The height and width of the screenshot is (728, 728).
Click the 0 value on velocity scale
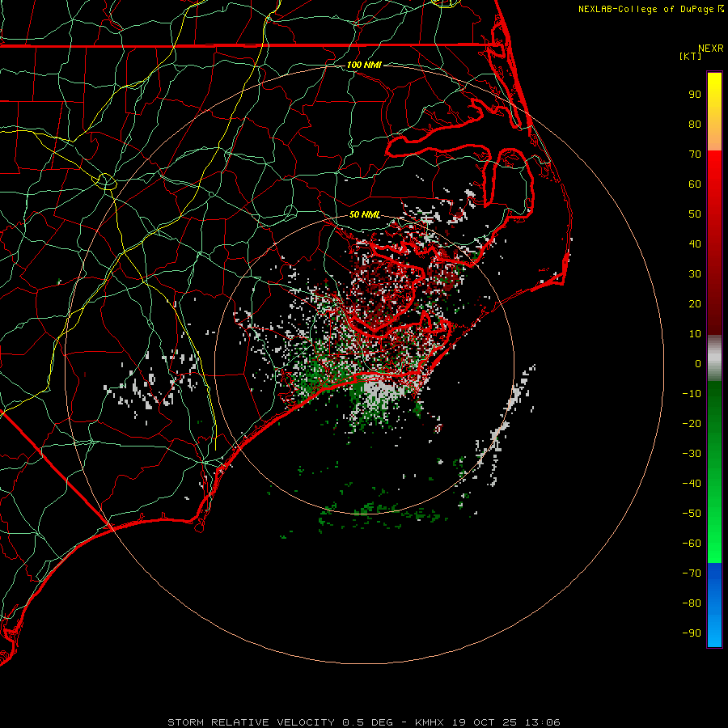coord(698,363)
